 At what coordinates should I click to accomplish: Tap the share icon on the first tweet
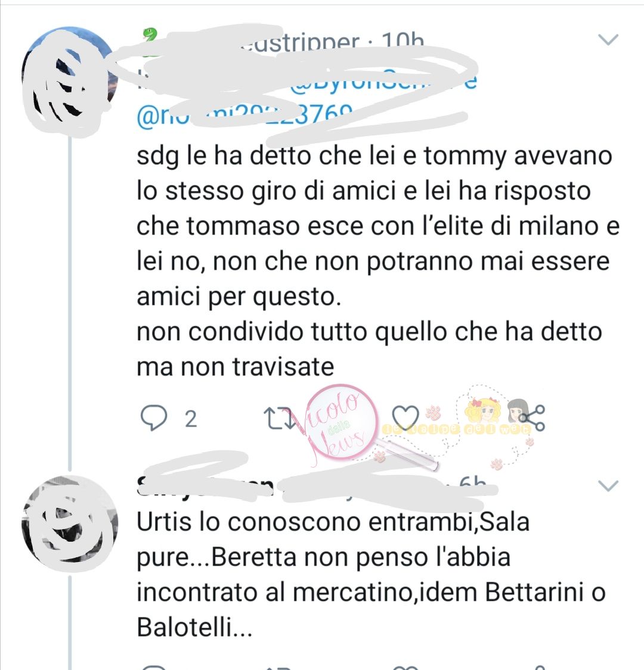click(532, 418)
